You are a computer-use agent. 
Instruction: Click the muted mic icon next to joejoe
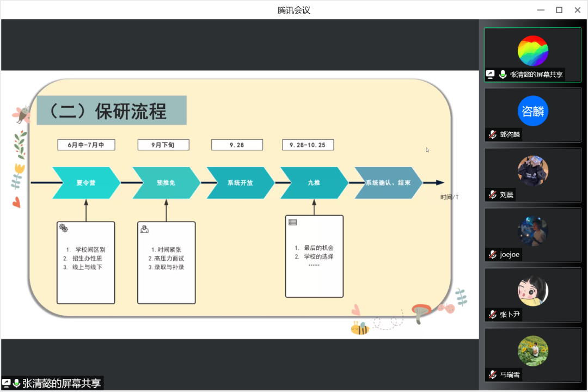[x=493, y=254]
